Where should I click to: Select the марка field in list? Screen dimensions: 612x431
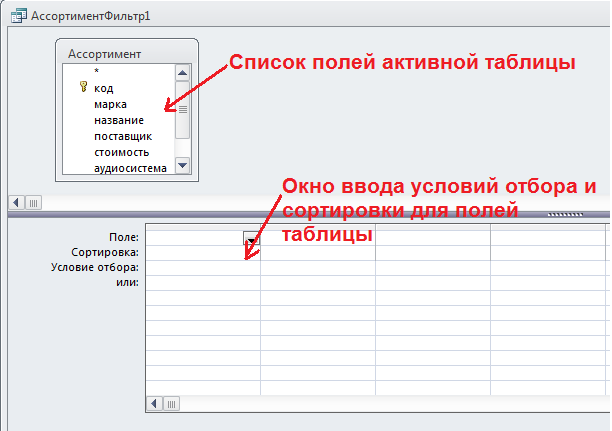(110, 105)
